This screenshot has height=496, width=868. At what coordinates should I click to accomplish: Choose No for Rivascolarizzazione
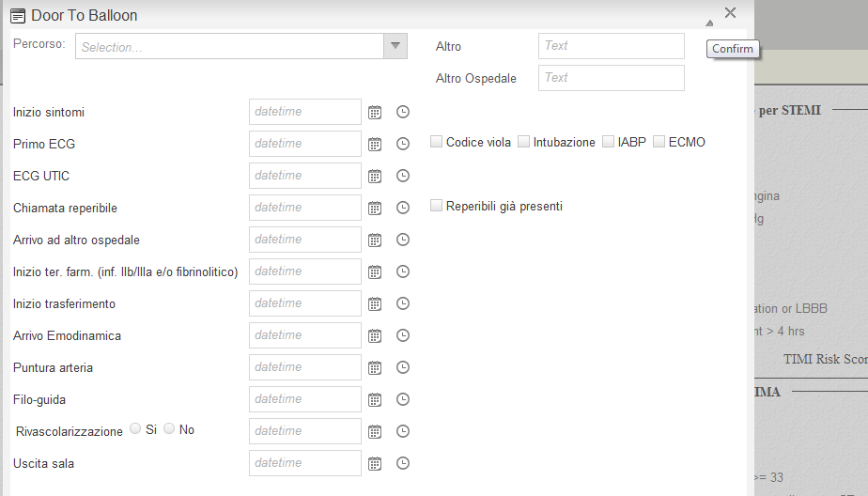169,428
